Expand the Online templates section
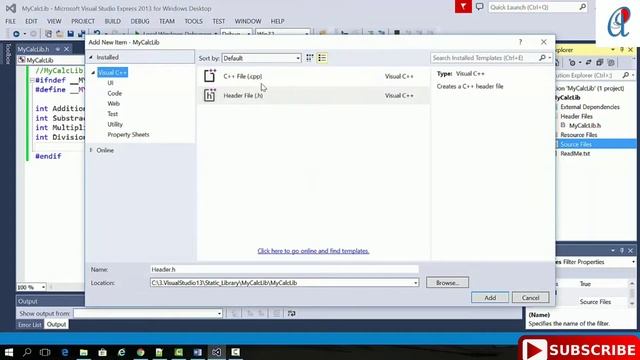Image resolution: width=640 pixels, height=360 pixels. point(91,150)
